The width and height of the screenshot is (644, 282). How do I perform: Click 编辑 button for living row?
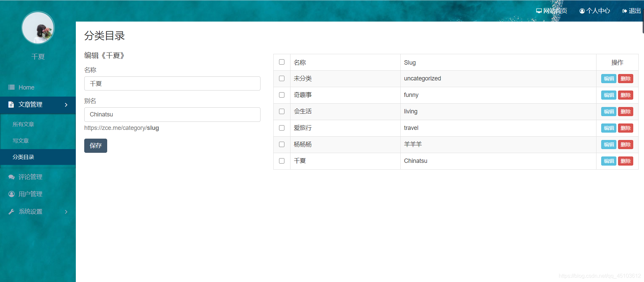click(609, 111)
